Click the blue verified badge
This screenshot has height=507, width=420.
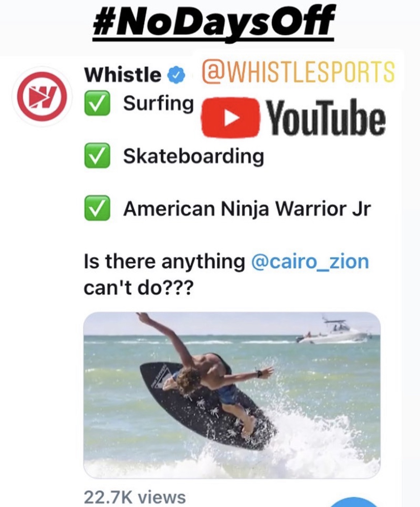click(176, 75)
